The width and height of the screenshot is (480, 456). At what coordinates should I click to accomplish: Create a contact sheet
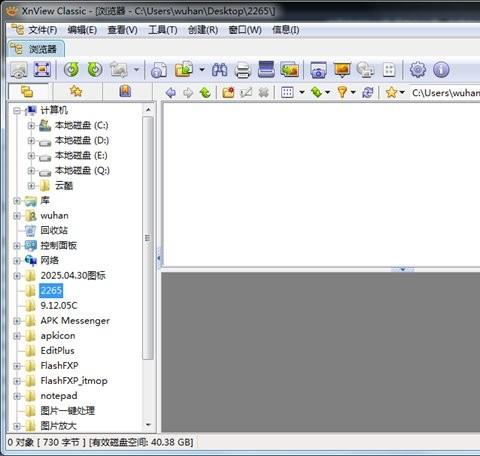[x=389, y=70]
